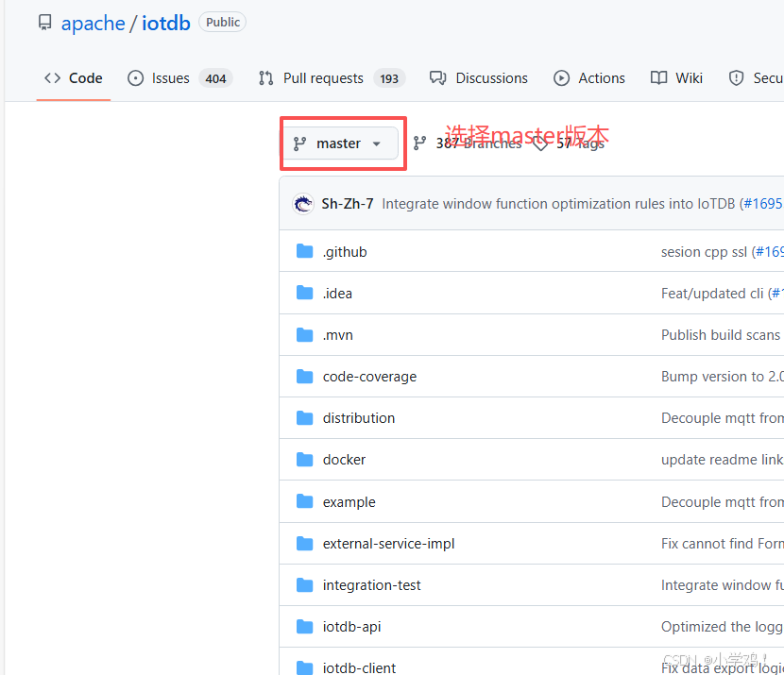784x675 pixels.
Task: Click the folder icon for docker
Action: point(304,459)
